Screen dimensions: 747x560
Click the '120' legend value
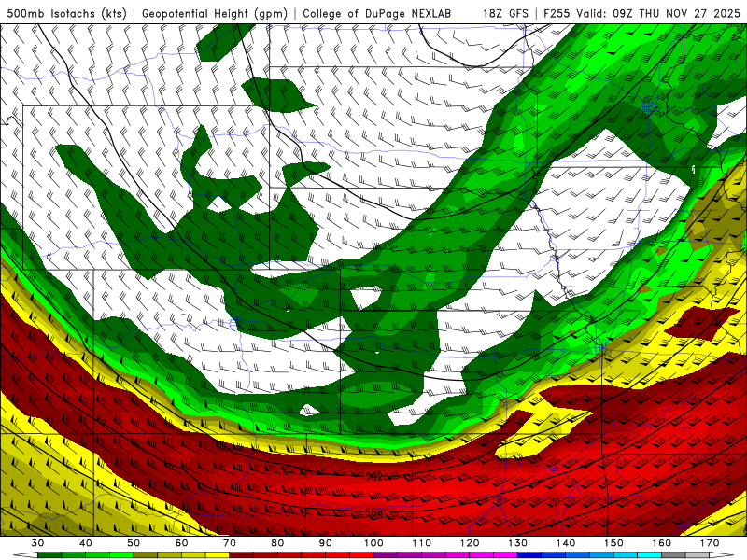click(x=470, y=543)
